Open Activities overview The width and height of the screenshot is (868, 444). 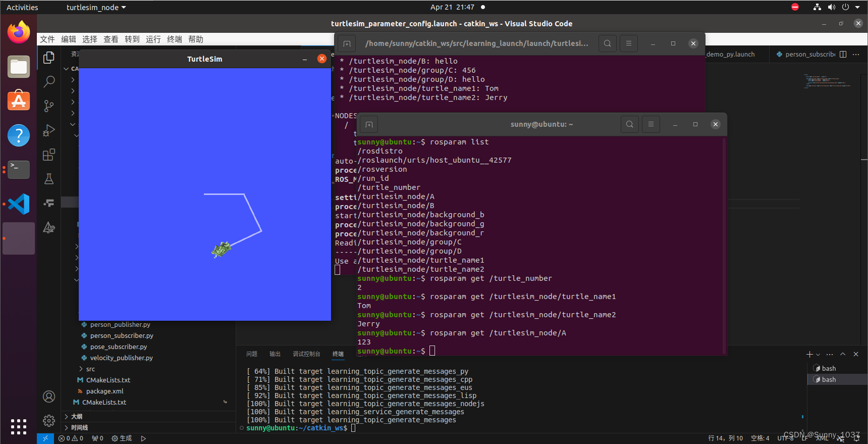[22, 8]
